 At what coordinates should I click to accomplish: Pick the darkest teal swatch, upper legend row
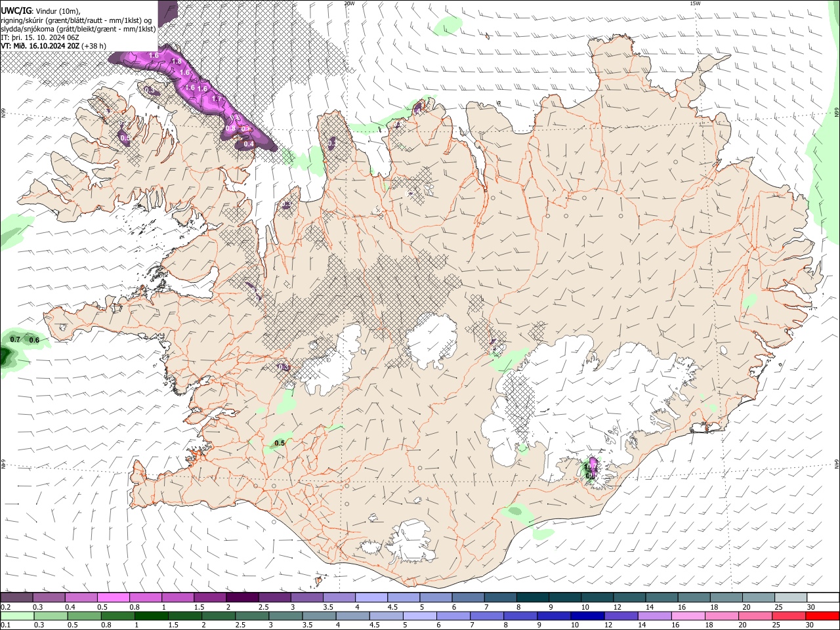click(534, 598)
